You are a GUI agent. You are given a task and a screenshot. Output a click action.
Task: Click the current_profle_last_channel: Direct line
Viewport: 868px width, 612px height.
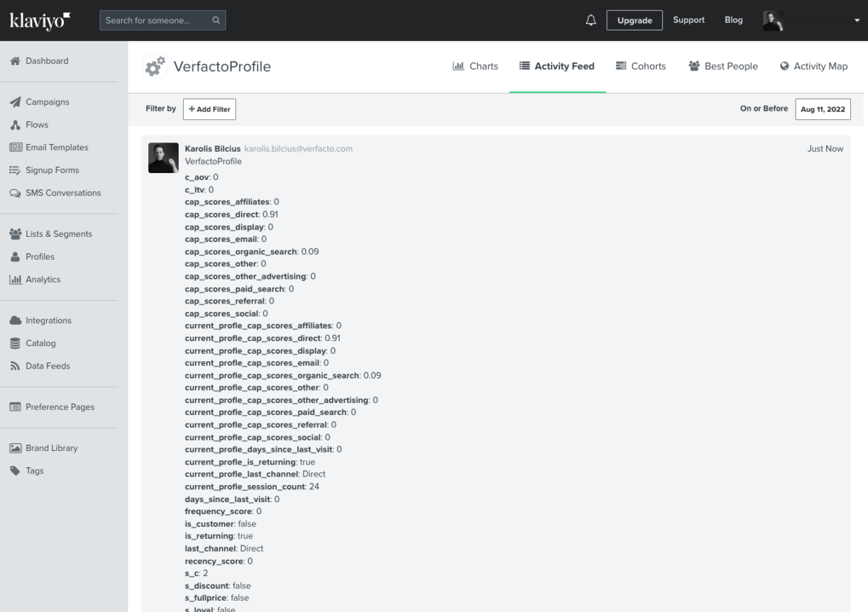255,474
